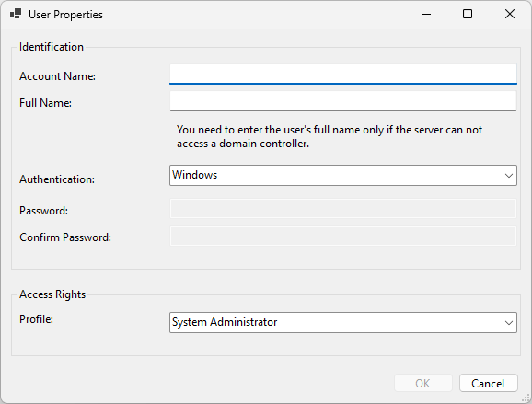
Task: Focus the Account Name text field
Action: (343, 75)
